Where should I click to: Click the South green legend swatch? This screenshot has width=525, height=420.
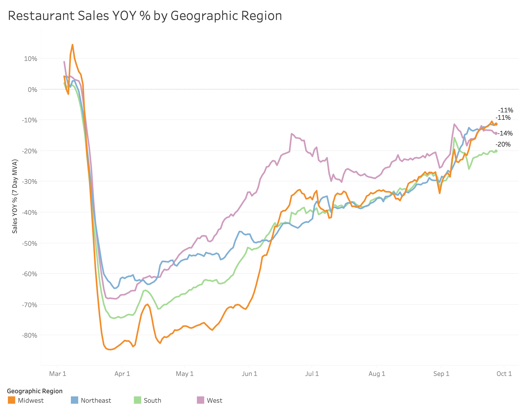pyautogui.click(x=138, y=400)
